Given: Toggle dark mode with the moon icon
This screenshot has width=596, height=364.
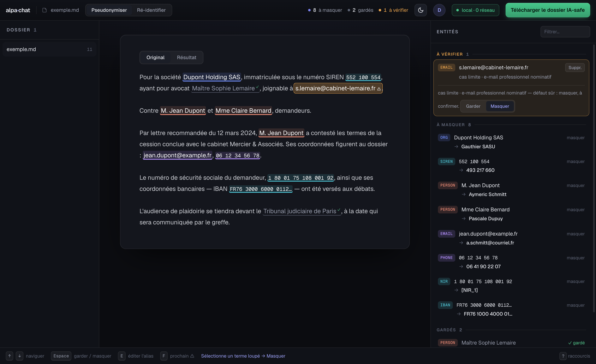Looking at the screenshot, I should (x=421, y=10).
